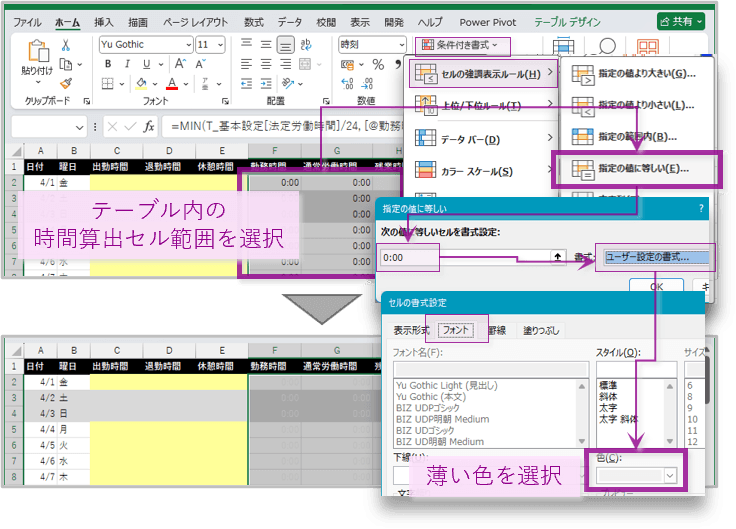Click the middle align icon
Image resolution: width=736 pixels, height=529 pixels.
click(266, 44)
